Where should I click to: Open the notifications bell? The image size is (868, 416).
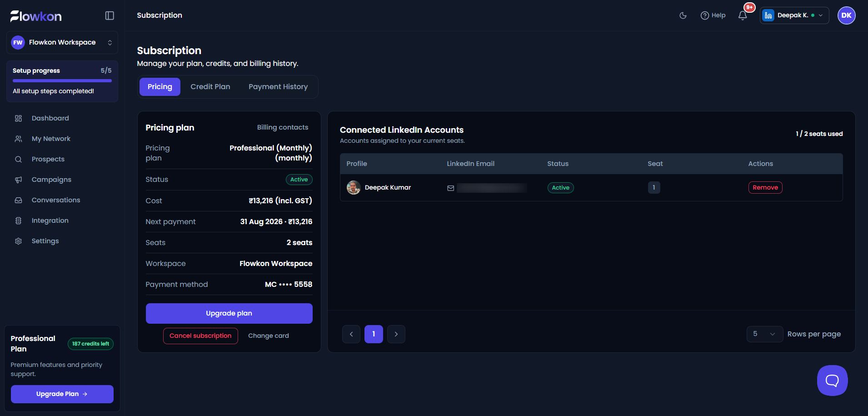743,15
